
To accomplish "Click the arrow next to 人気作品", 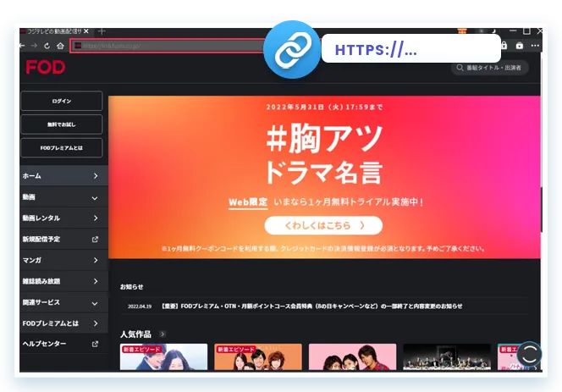I will [x=163, y=334].
